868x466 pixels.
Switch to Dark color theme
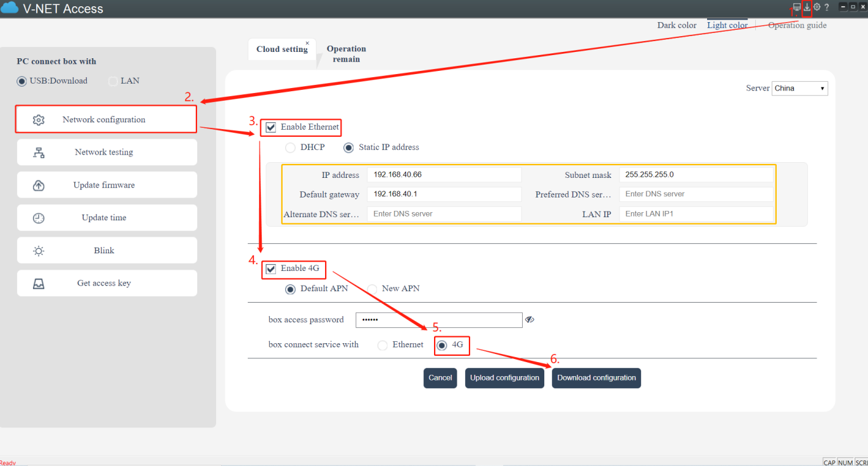(x=677, y=25)
